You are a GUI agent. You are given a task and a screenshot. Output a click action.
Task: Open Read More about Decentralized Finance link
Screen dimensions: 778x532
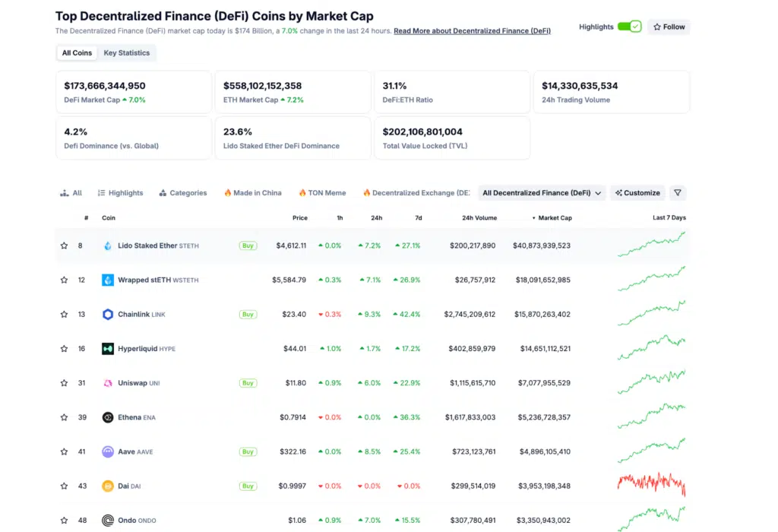472,31
